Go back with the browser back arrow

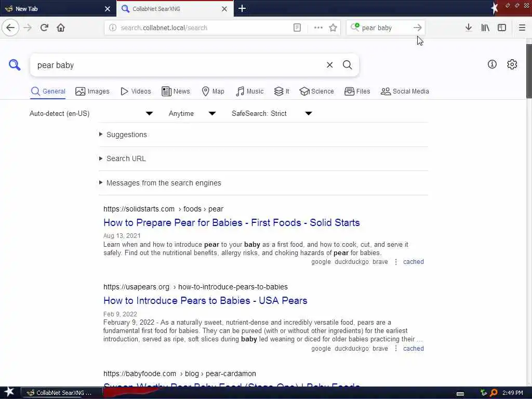(10, 28)
